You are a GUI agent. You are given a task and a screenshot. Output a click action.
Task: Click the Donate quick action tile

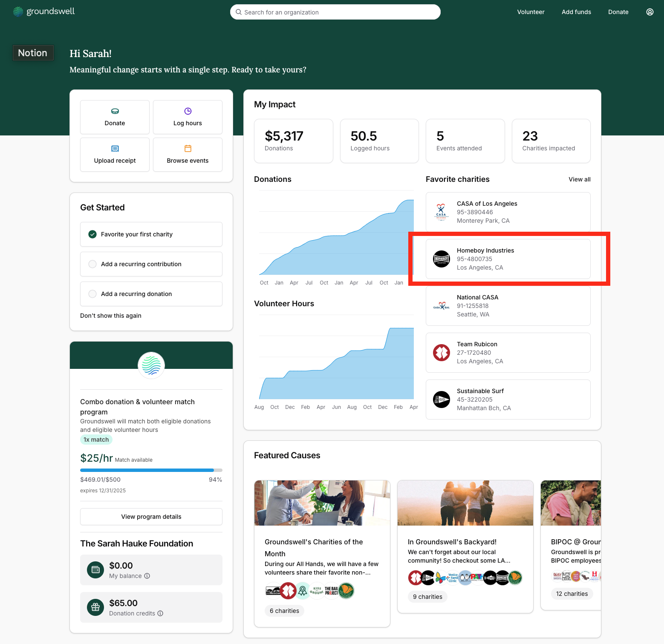(115, 117)
